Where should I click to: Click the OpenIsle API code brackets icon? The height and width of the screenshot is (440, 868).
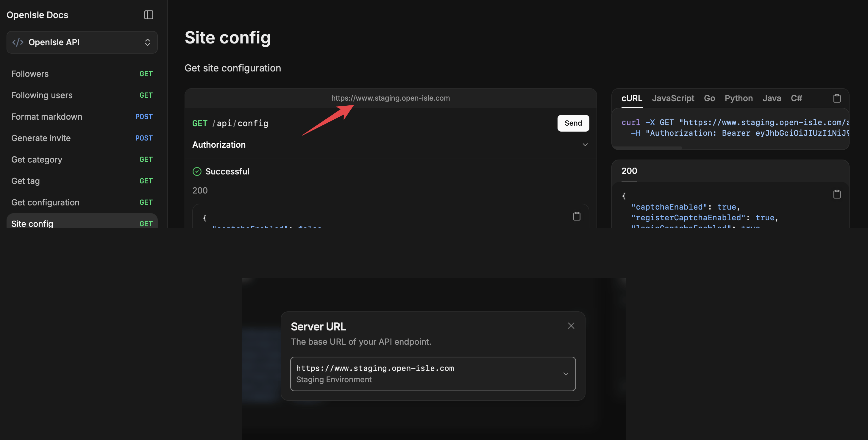click(18, 43)
